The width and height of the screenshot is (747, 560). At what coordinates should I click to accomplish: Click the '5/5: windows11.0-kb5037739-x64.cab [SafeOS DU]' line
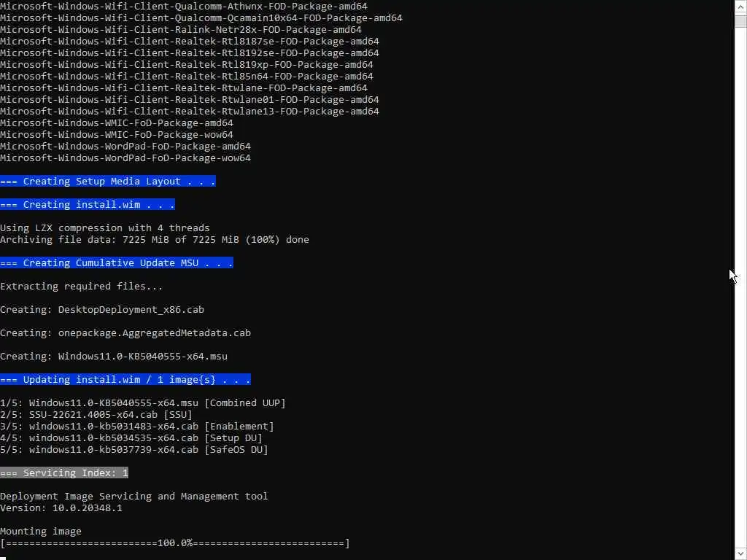tap(134, 449)
